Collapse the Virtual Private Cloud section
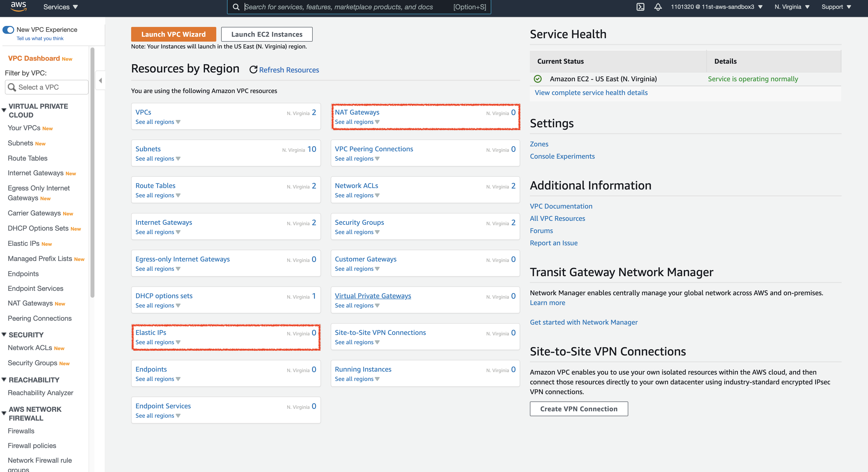 (x=4, y=110)
